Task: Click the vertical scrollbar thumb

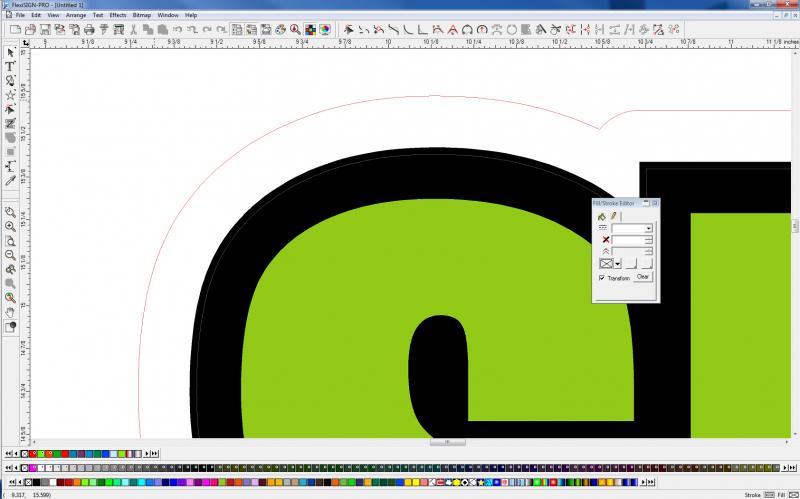Action: 795,226
